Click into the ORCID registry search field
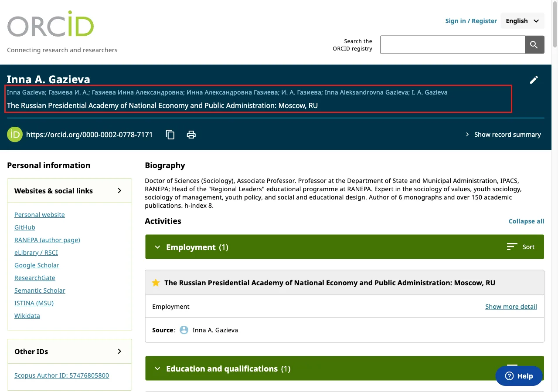The height and width of the screenshot is (392, 558). 453,45
